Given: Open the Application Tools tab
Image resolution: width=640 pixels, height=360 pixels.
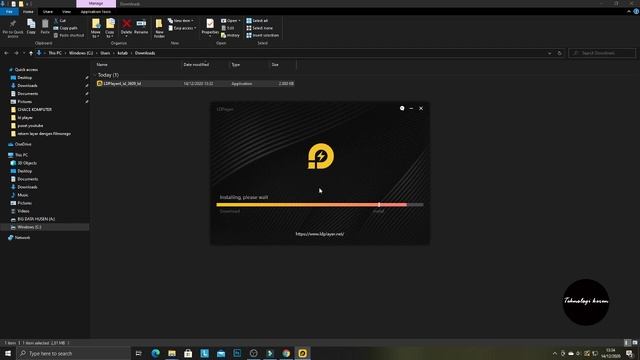Looking at the screenshot, I should (96, 12).
